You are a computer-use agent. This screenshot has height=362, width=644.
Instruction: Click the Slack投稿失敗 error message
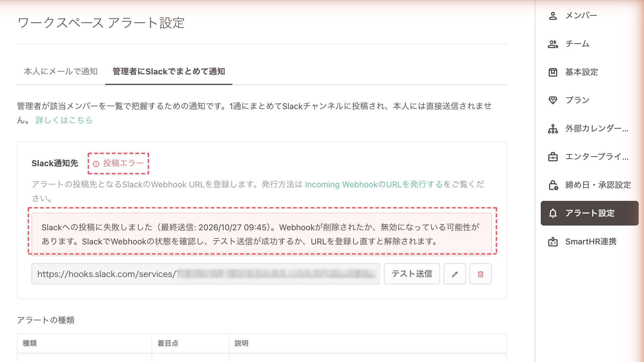(x=262, y=234)
